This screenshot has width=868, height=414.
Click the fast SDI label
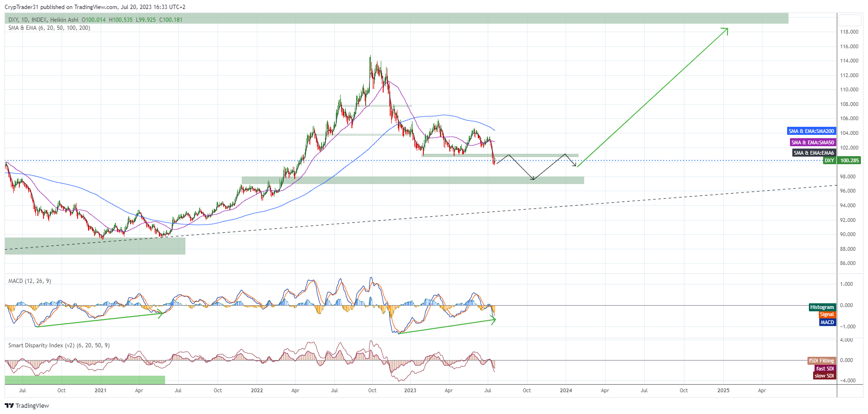[x=825, y=369]
